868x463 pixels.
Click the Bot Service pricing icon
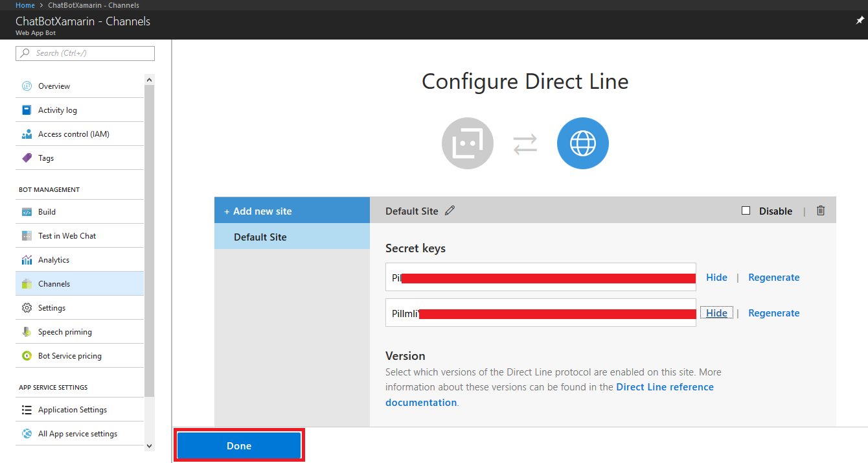coord(27,356)
